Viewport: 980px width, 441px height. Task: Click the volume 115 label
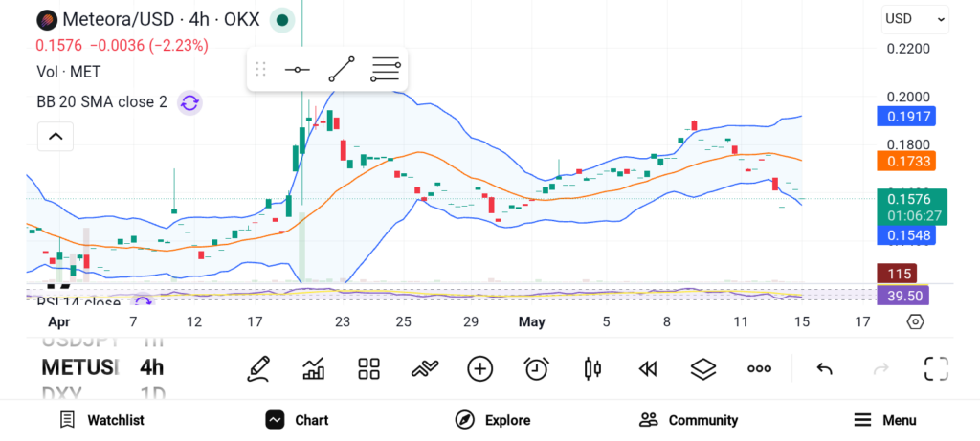click(x=898, y=274)
